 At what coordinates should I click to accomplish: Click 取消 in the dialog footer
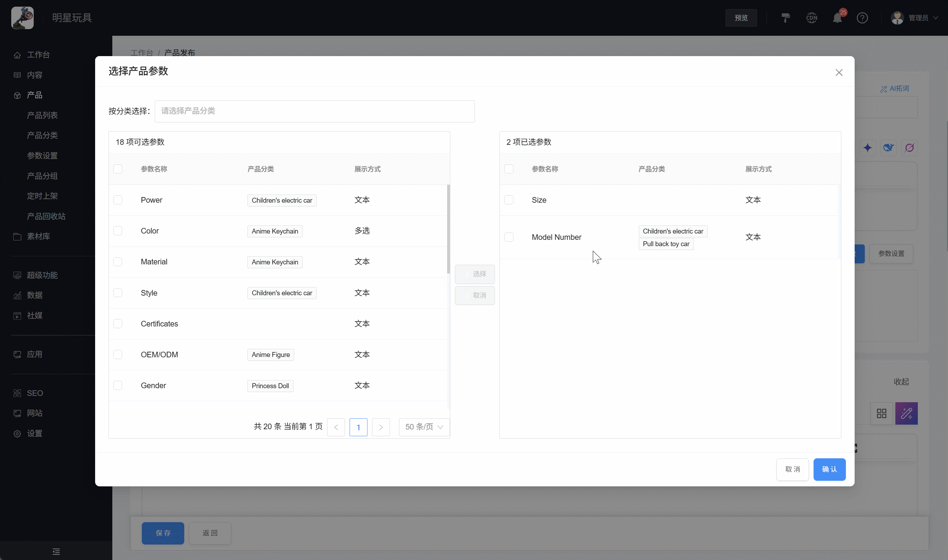(x=792, y=469)
